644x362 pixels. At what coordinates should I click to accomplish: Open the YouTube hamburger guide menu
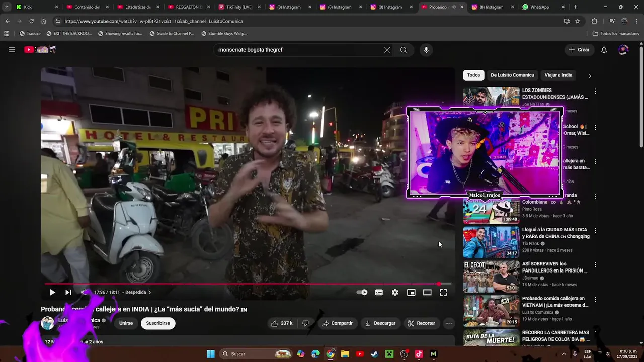(x=12, y=50)
